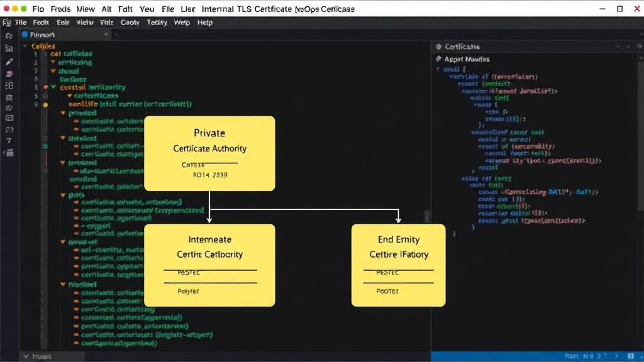The height and width of the screenshot is (362, 644).
Task: Collapse the 'Nlodidel' section arrow
Action: (x=63, y=284)
